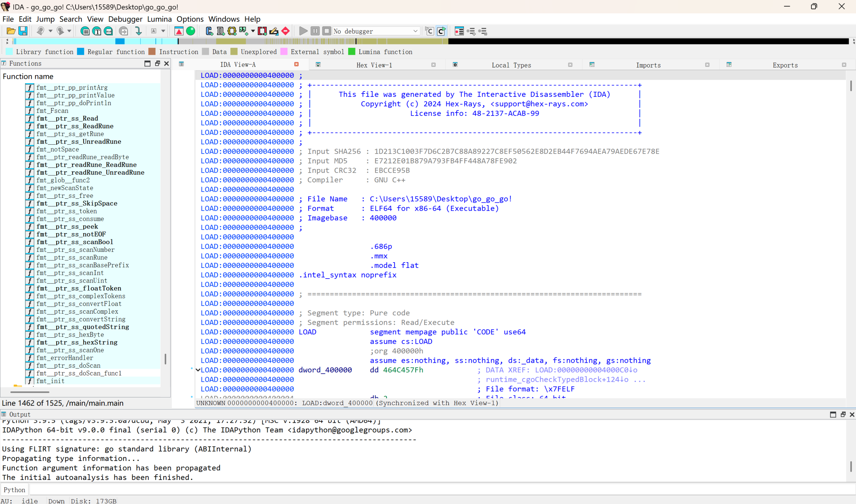856x504 pixels.
Task: Click the text search 'T' icon
Action: [x=97, y=31]
